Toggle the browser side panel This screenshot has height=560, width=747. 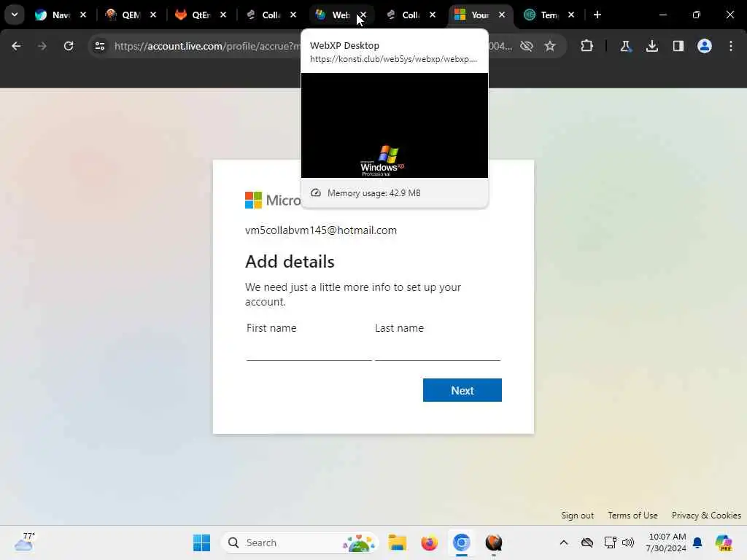(678, 46)
